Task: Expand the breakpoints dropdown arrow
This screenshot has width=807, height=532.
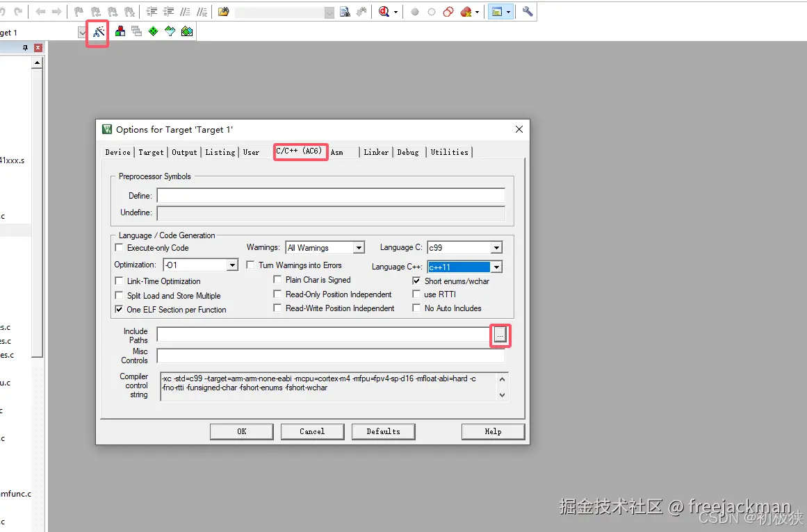Action: 477,12
